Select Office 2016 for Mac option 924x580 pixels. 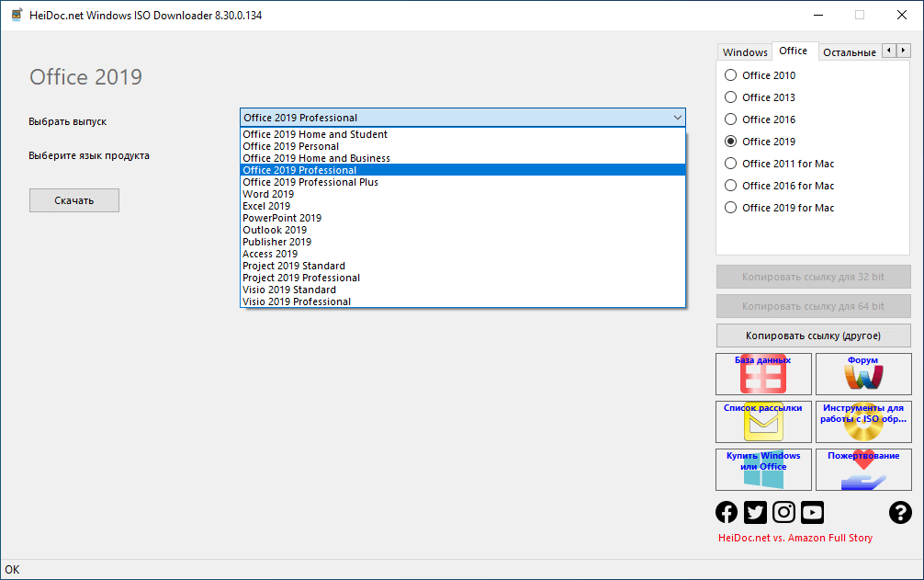(730, 186)
